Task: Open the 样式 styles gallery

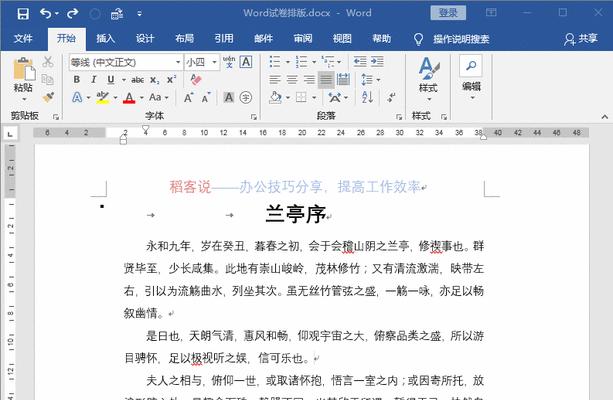Action: (x=428, y=78)
